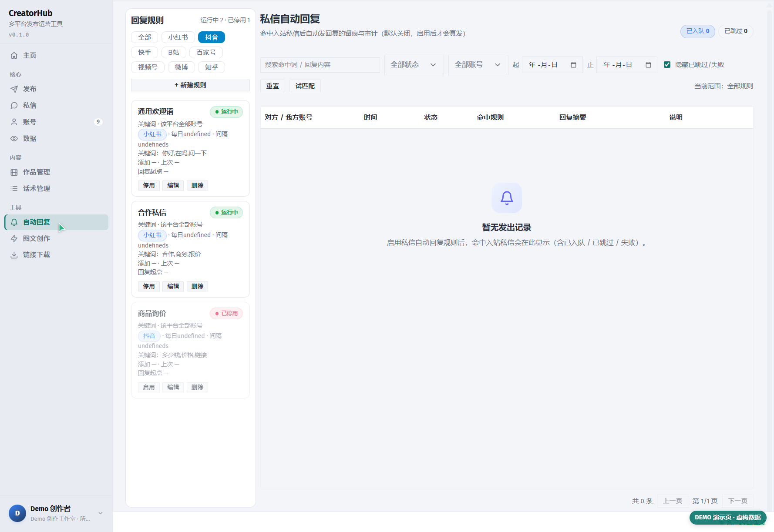Select the 全部 platform tab

145,37
